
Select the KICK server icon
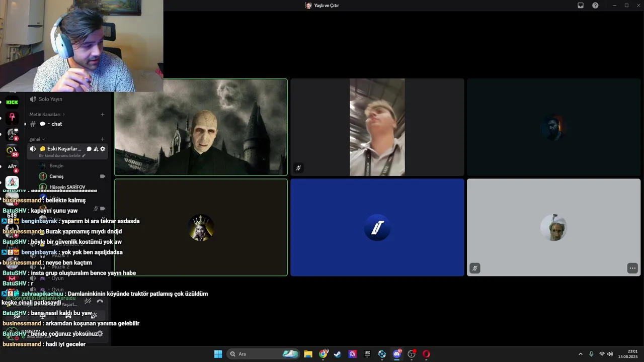(x=12, y=102)
